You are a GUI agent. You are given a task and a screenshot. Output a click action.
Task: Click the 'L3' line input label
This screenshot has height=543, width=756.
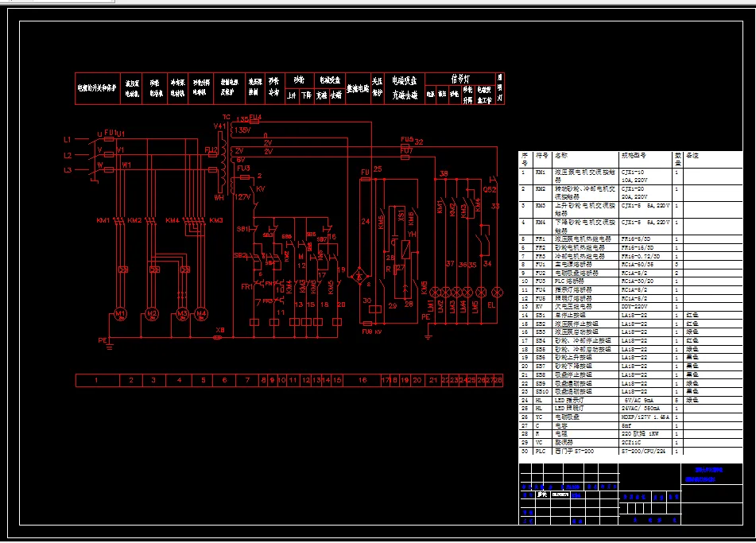coord(68,170)
